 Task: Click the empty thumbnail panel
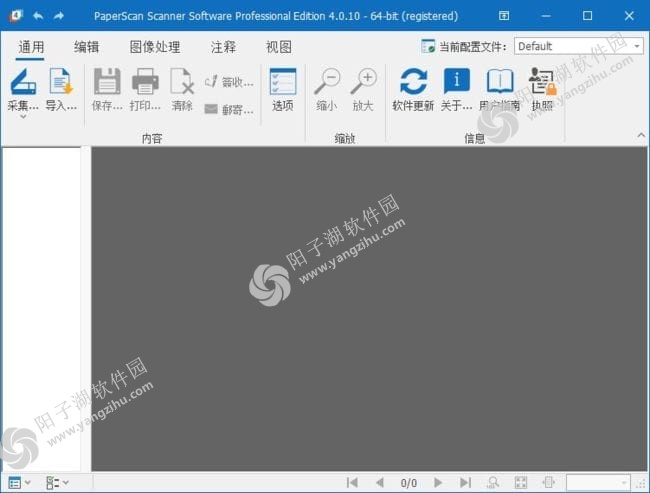(x=41, y=309)
